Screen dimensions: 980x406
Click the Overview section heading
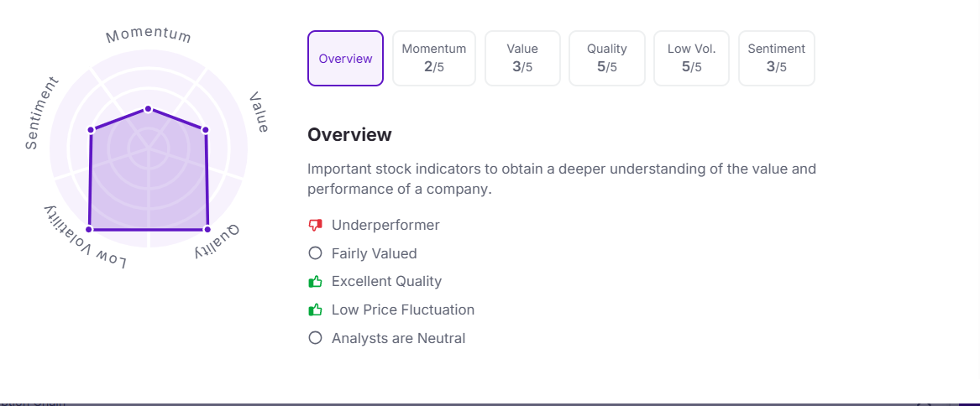(349, 135)
